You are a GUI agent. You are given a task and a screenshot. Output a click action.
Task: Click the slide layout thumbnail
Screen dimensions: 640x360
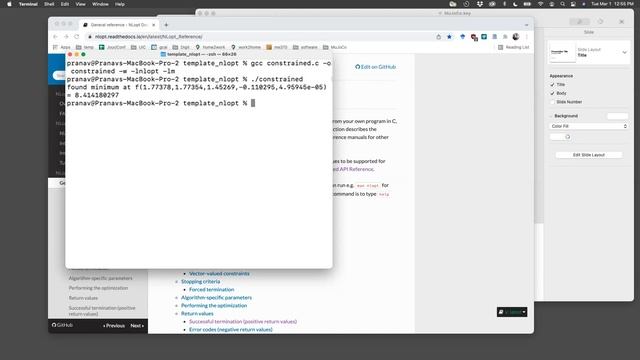click(562, 52)
